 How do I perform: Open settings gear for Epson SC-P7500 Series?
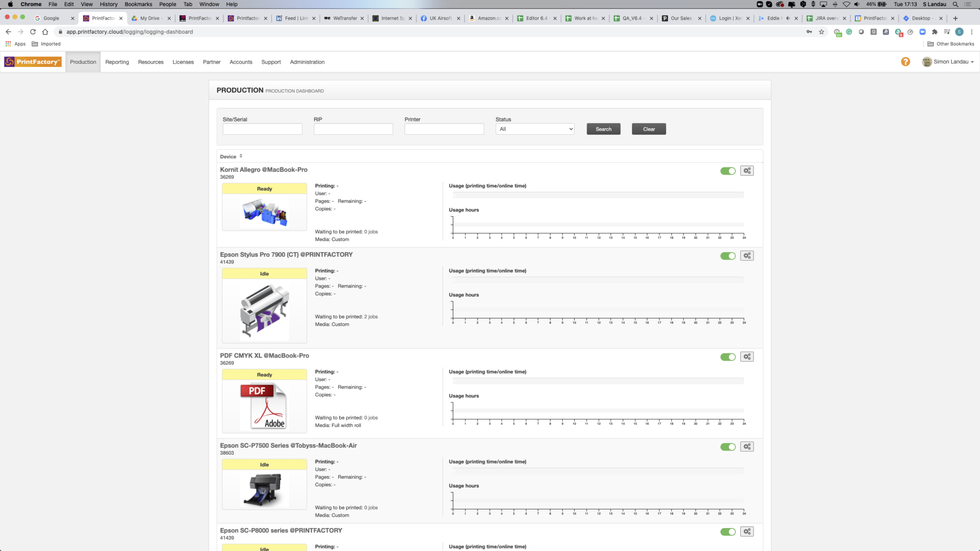pos(747,446)
